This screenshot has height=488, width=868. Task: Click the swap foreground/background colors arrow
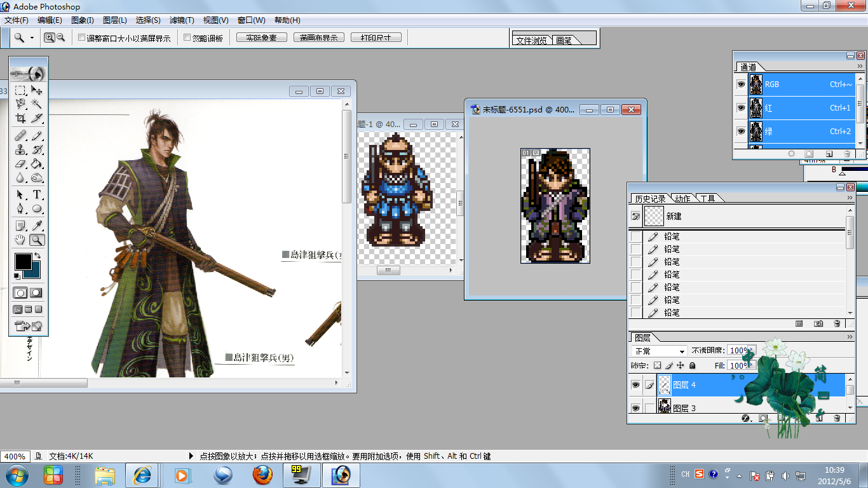37,255
